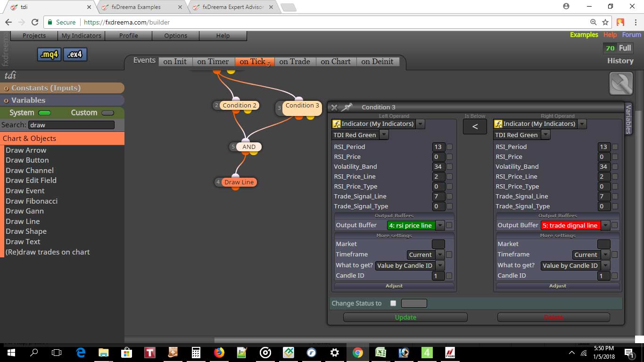The width and height of the screenshot is (644, 362).
Task: Bookmark this page with the star icon
Action: (x=605, y=22)
